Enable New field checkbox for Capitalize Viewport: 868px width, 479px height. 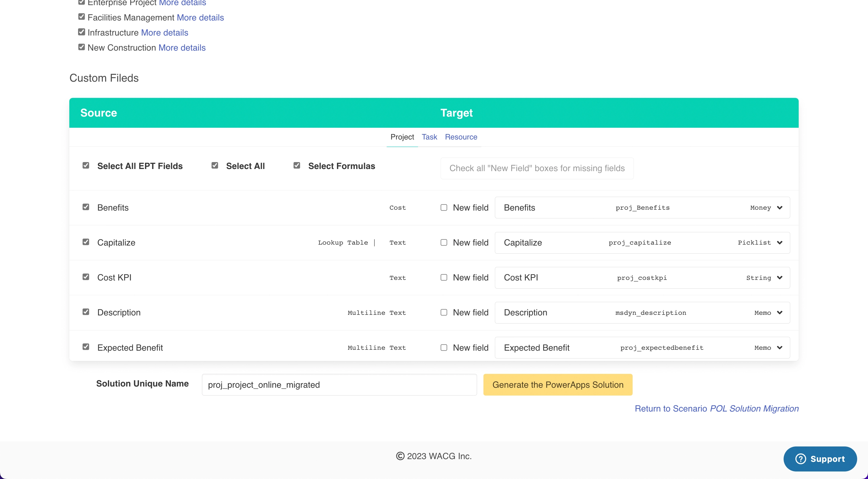coord(444,243)
